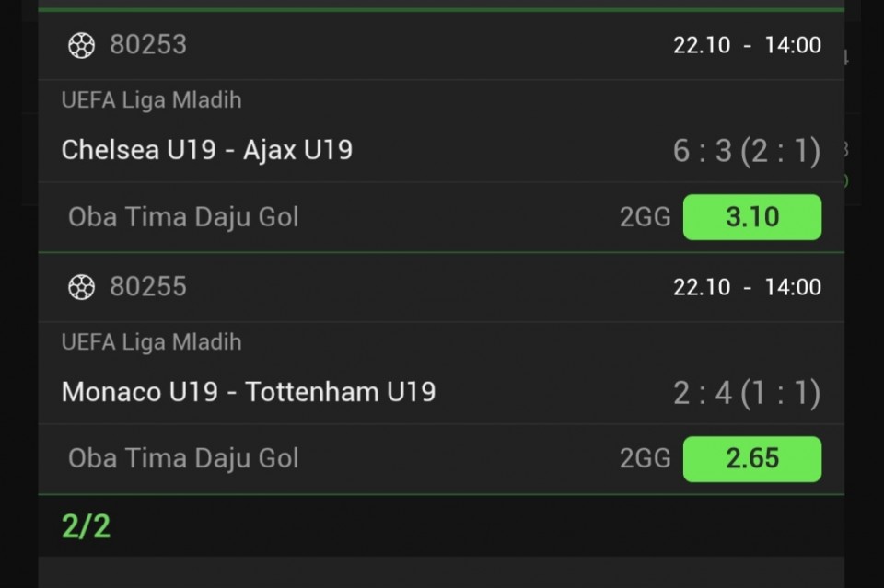Open the Chelsea U19 - Ajax U19 match
The image size is (884, 588).
tap(207, 150)
